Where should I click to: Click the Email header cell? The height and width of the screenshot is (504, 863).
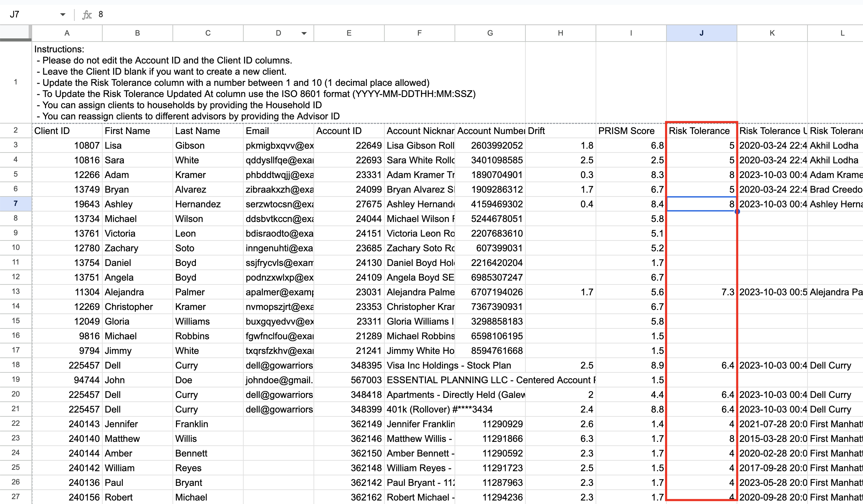coord(279,131)
